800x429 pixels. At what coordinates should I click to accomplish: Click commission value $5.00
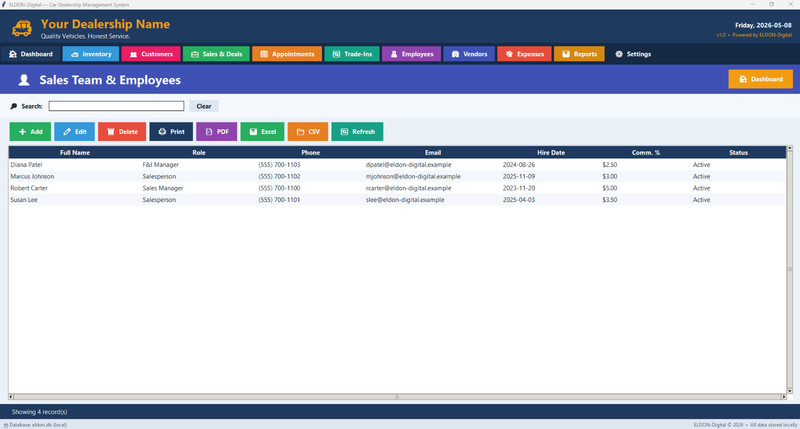[610, 188]
